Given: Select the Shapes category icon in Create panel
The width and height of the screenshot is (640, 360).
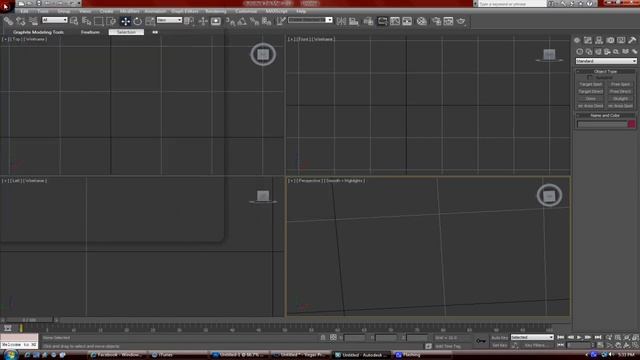Looking at the screenshot, I should (589, 51).
